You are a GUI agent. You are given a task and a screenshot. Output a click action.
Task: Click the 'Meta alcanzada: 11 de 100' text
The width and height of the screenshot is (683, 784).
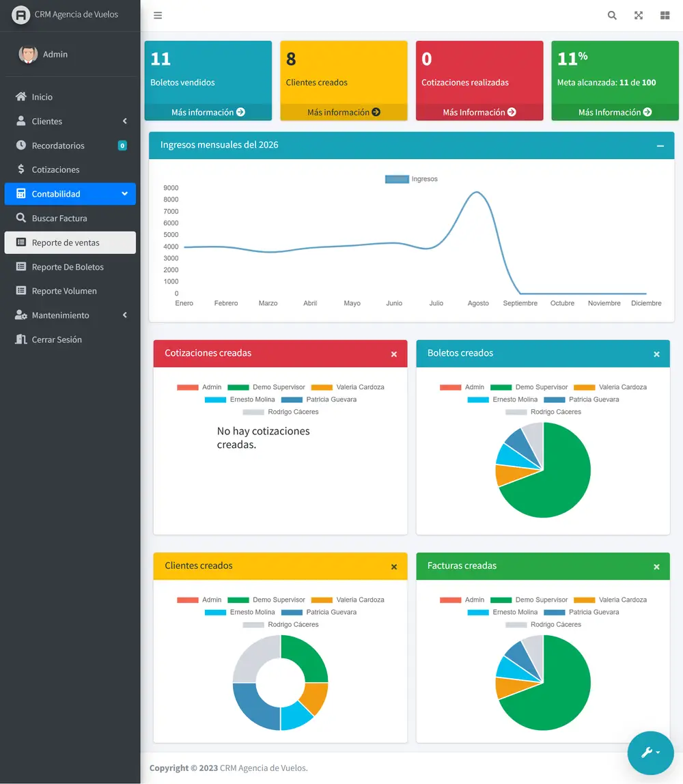[606, 83]
